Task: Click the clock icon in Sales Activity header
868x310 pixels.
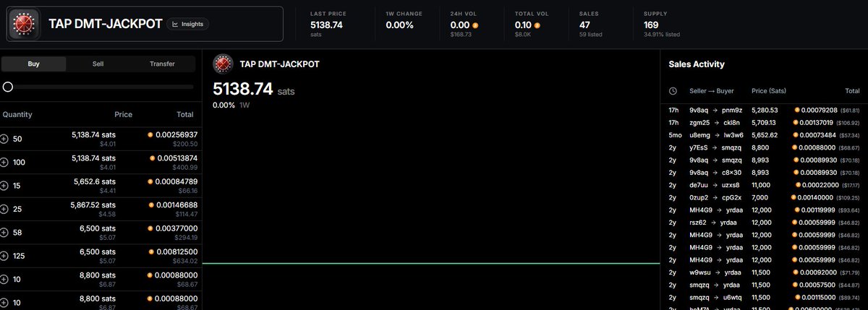Action: 673,91
